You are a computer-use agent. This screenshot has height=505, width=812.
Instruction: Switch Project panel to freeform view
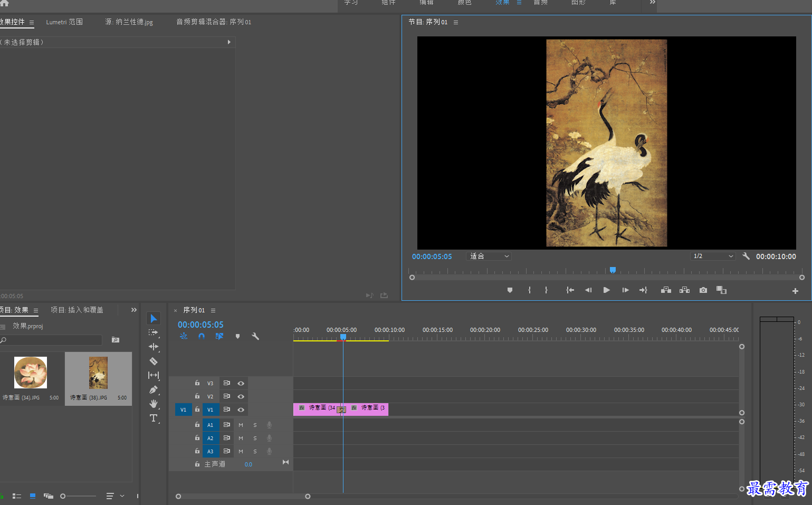point(49,496)
